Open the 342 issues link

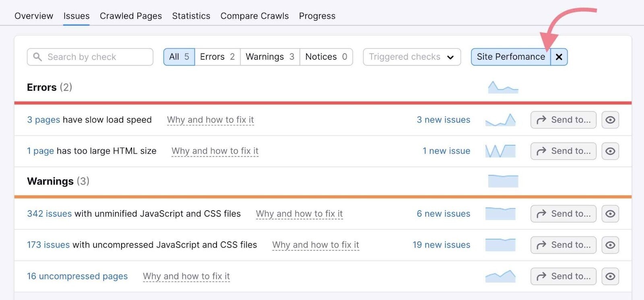(x=49, y=214)
